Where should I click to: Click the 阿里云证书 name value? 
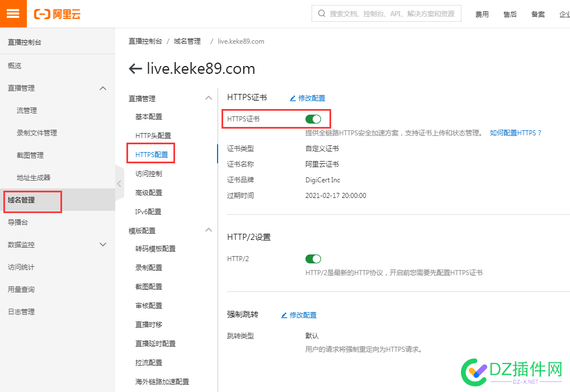pyautogui.click(x=322, y=164)
